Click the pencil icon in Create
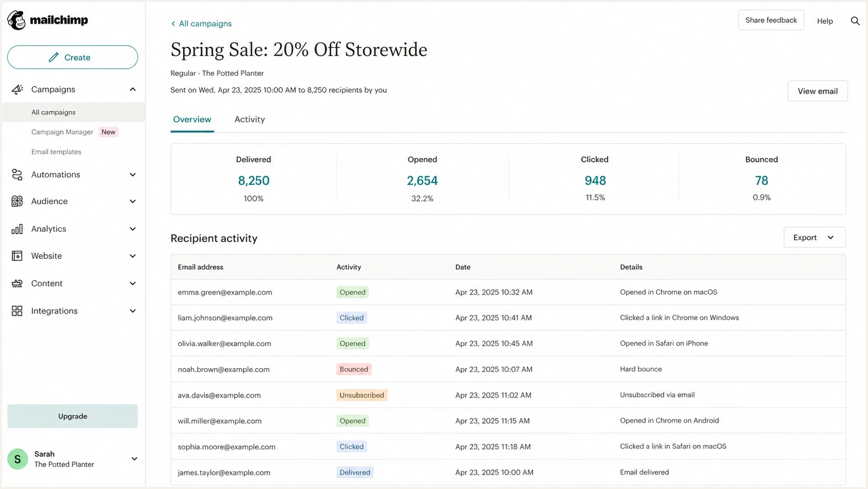 tap(53, 57)
